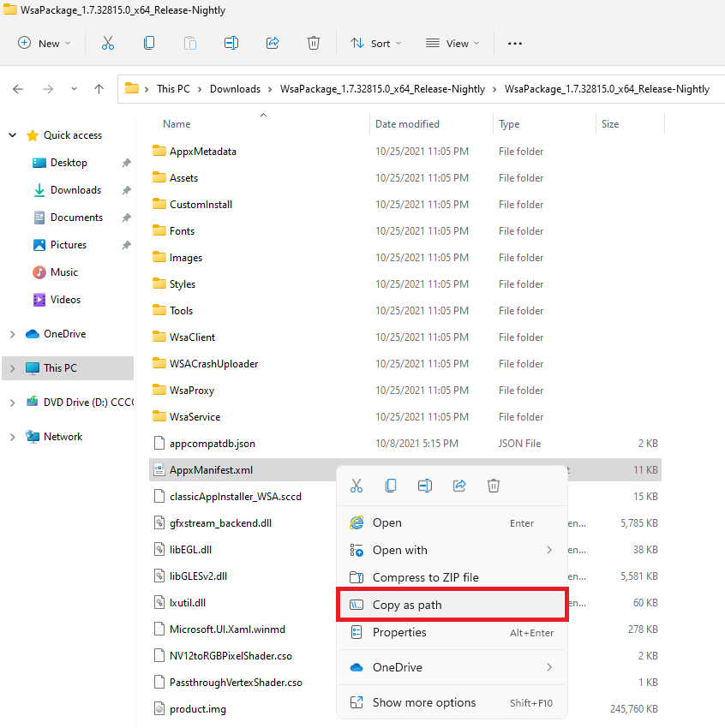
Task: Sort by the Size column header
Action: [610, 124]
